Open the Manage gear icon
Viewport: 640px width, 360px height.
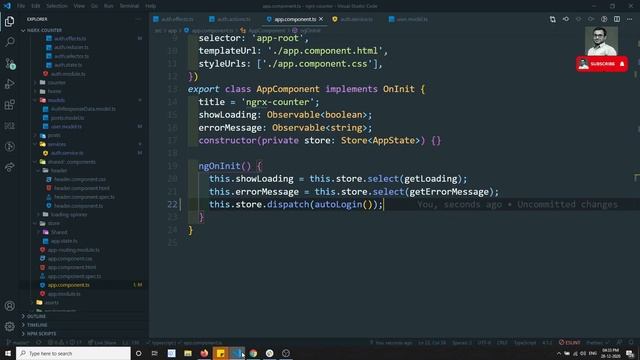pos(10,326)
